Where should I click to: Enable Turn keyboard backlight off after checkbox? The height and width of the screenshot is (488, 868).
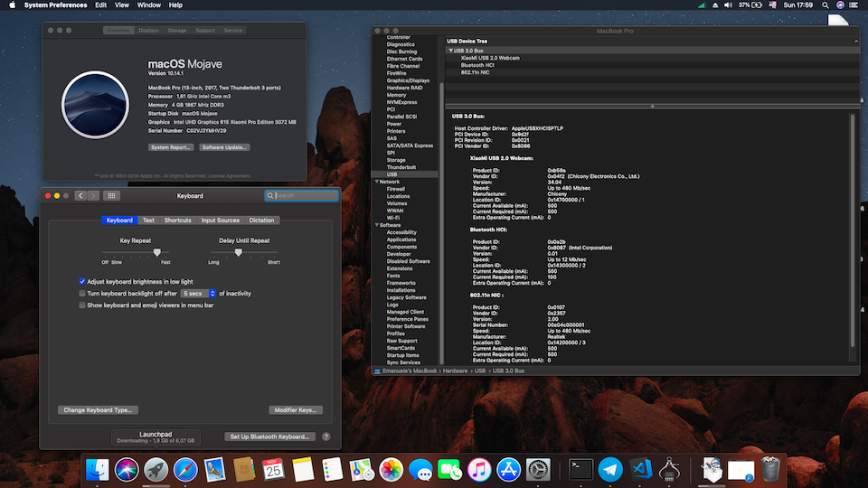(x=82, y=294)
